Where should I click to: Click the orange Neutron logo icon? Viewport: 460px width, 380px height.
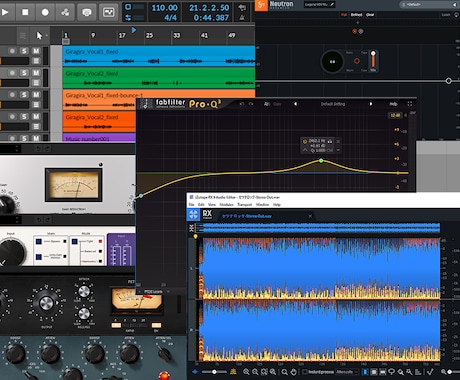[x=261, y=5]
